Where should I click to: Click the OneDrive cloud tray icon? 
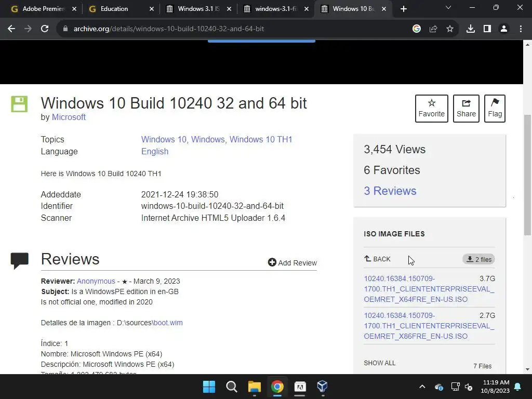click(x=438, y=387)
